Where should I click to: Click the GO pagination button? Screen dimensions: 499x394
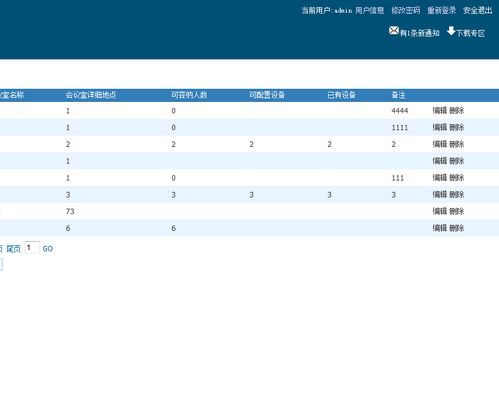[48, 249]
